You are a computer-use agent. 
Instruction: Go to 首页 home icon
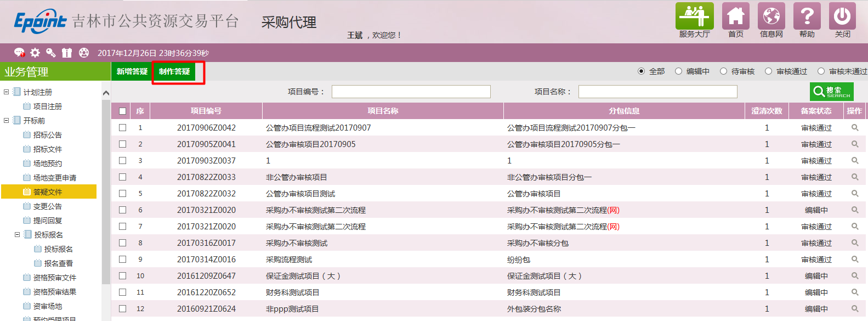tap(735, 16)
